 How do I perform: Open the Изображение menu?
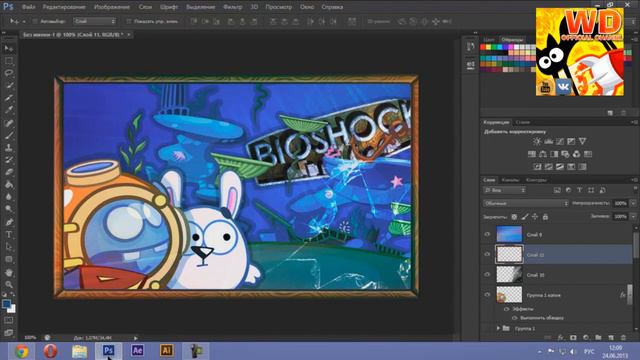pos(111,7)
